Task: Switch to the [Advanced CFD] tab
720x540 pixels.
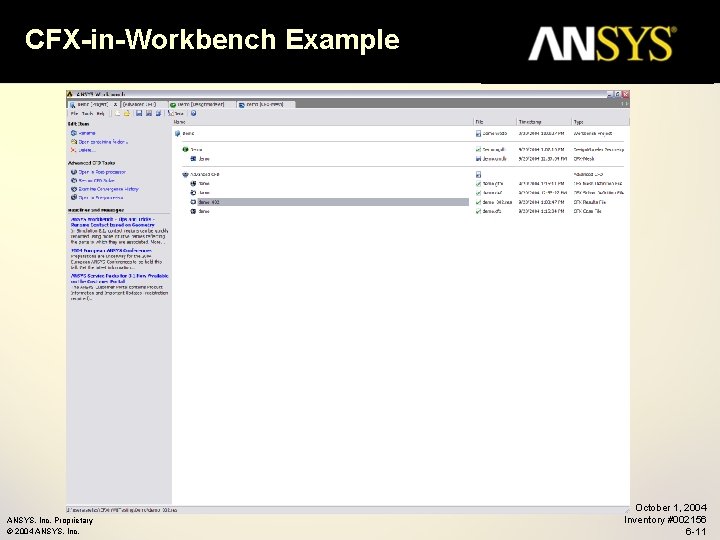Action: click(x=144, y=104)
